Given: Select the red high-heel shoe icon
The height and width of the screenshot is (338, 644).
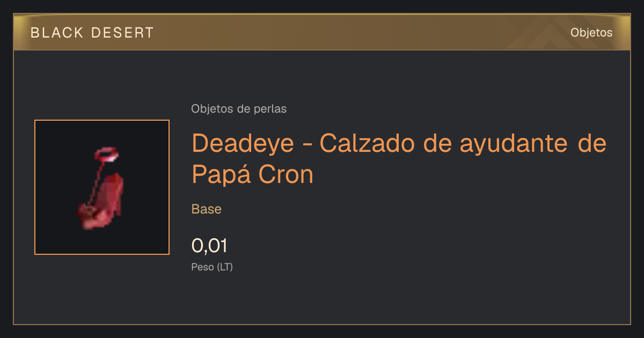Looking at the screenshot, I should (101, 187).
